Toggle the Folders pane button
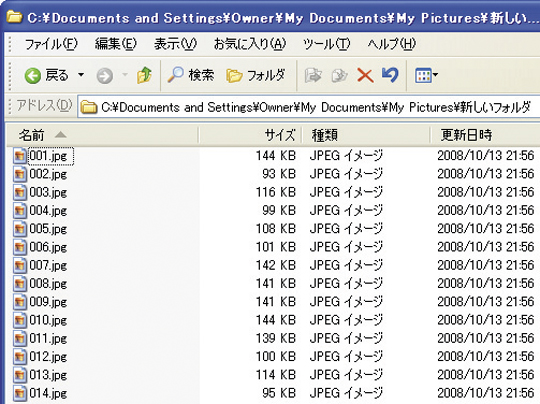540x404 pixels. pyautogui.click(x=256, y=75)
